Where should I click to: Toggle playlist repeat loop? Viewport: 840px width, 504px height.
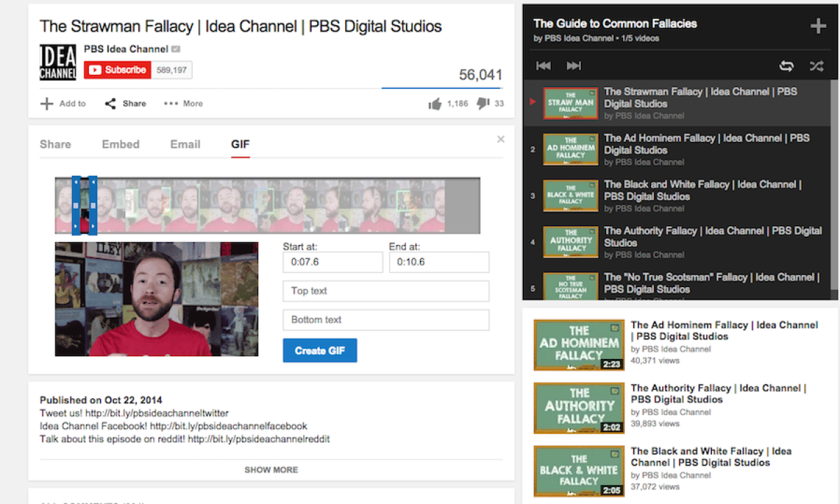[x=786, y=66]
